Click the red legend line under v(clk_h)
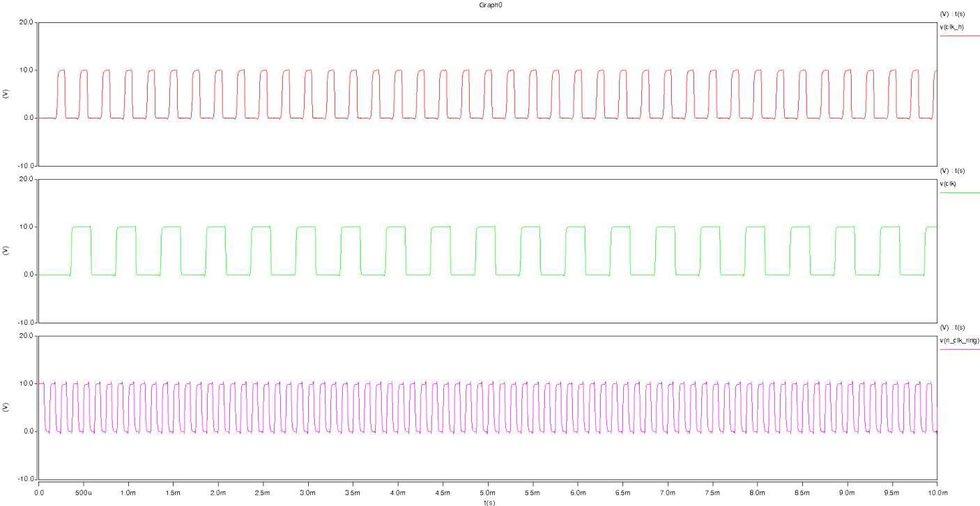 [x=960, y=36]
